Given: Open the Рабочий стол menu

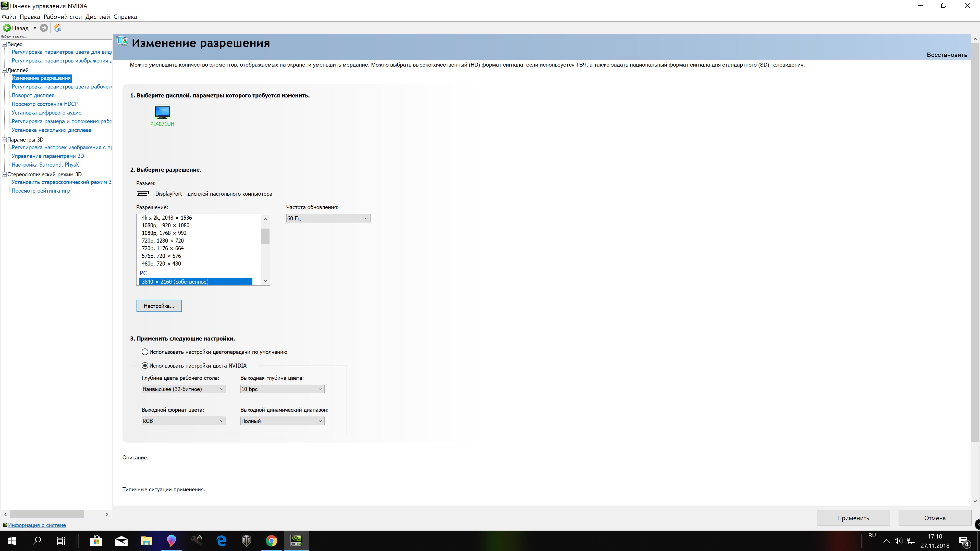Looking at the screenshot, I should (x=62, y=17).
